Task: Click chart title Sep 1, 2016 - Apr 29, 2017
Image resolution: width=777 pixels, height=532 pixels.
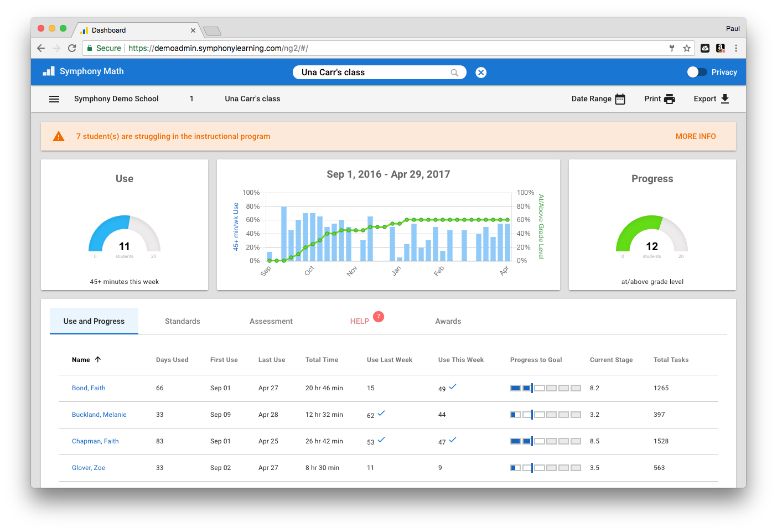Action: click(x=388, y=174)
